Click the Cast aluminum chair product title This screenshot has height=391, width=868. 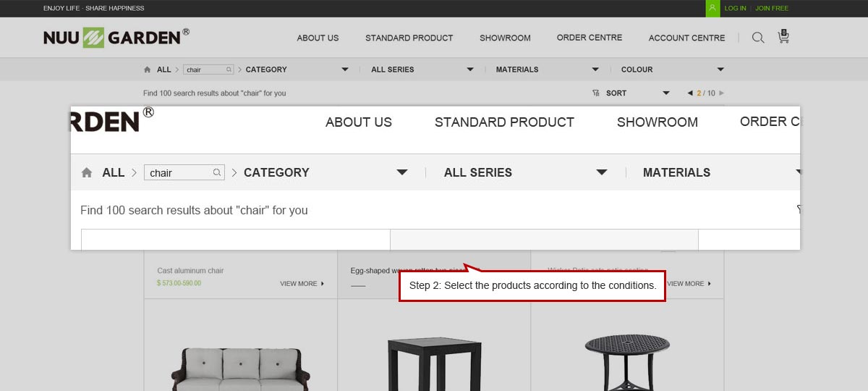tap(190, 271)
